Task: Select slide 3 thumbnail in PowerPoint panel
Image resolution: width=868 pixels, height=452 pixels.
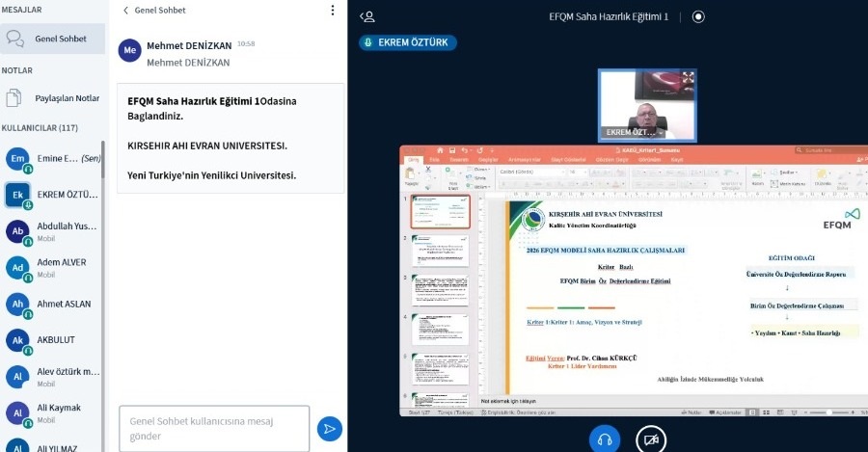Action: pyautogui.click(x=440, y=290)
